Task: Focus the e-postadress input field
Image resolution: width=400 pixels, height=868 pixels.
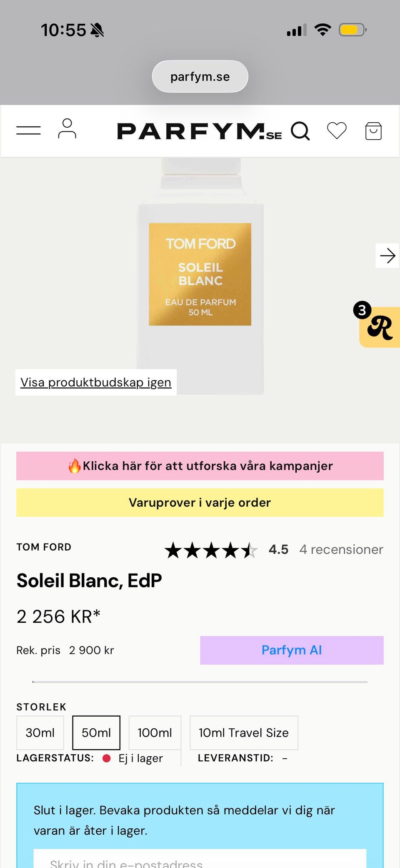Action: pyautogui.click(x=200, y=860)
